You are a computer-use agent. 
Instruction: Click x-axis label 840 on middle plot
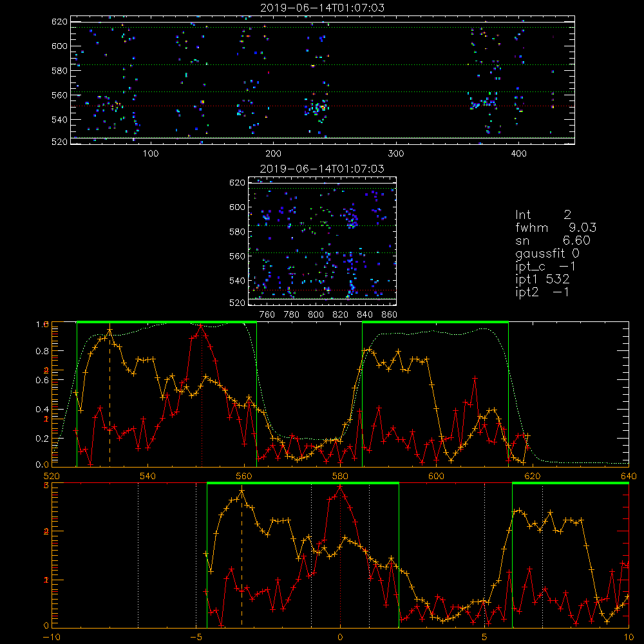365,315
